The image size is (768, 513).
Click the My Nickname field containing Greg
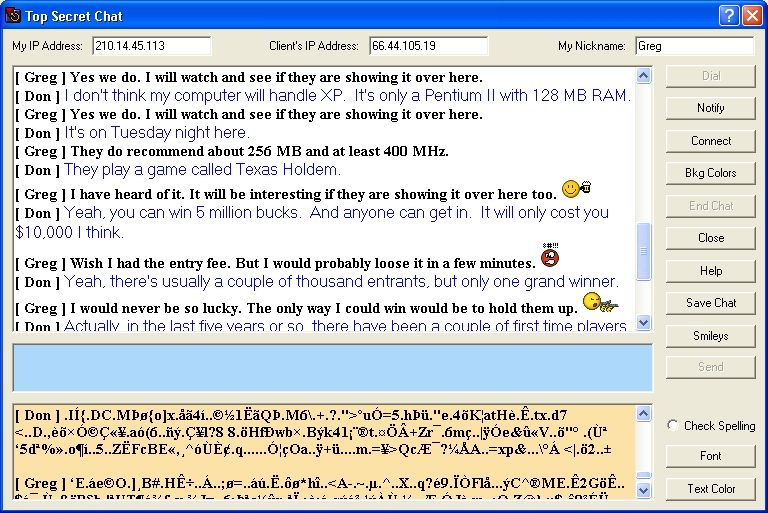(x=695, y=46)
